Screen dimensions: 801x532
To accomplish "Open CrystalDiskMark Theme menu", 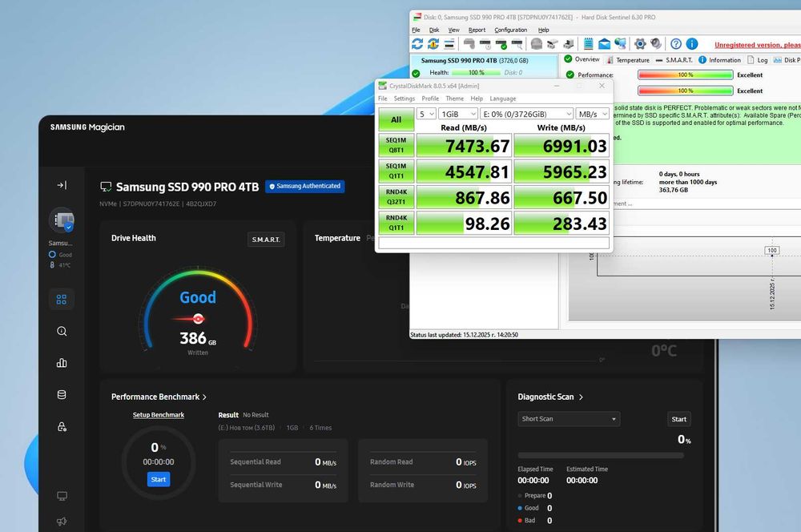I will pyautogui.click(x=455, y=99).
